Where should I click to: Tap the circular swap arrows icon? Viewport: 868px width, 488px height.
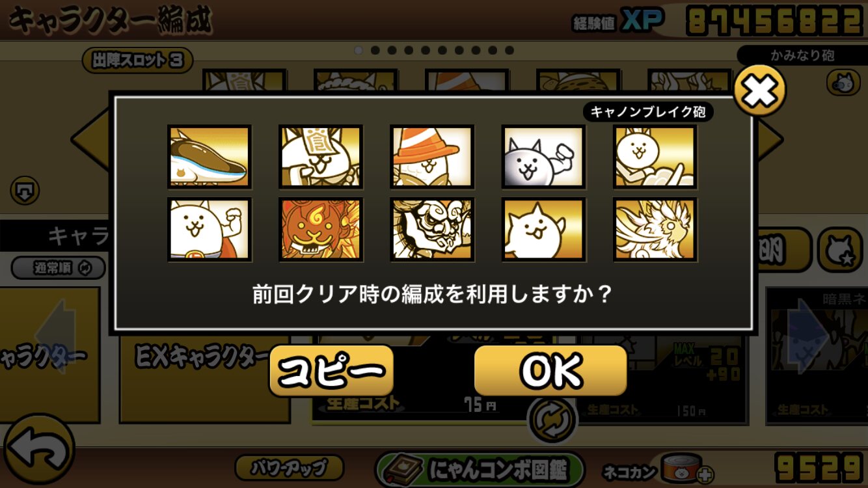(x=552, y=420)
